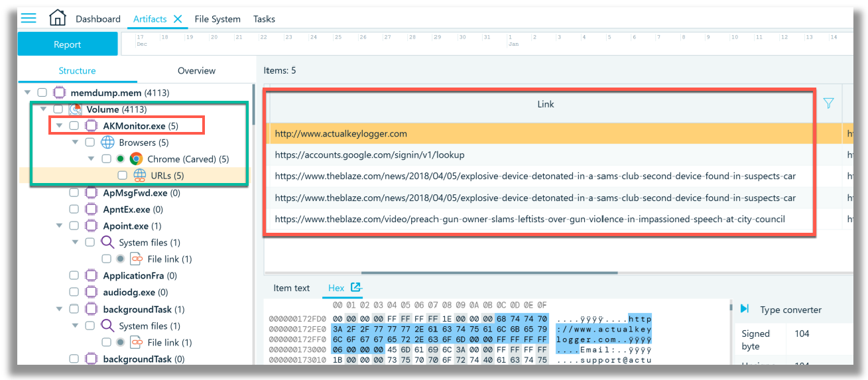Click the Signed byte value 104

pyautogui.click(x=802, y=334)
